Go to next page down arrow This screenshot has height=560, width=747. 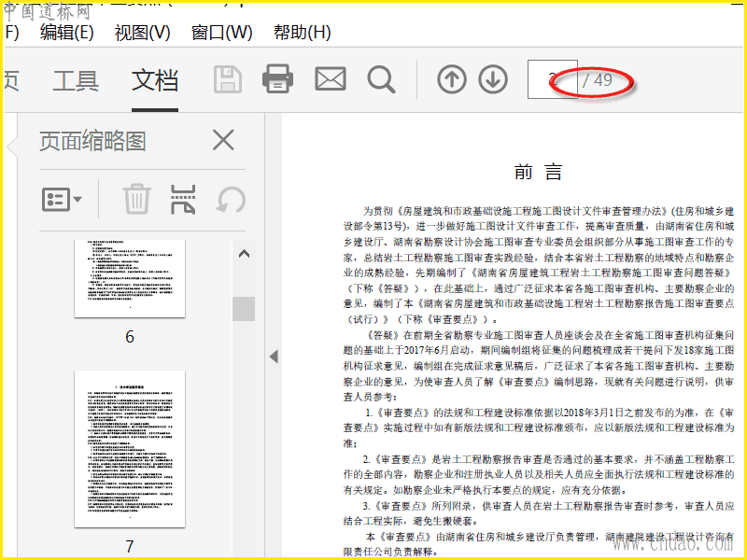493,79
